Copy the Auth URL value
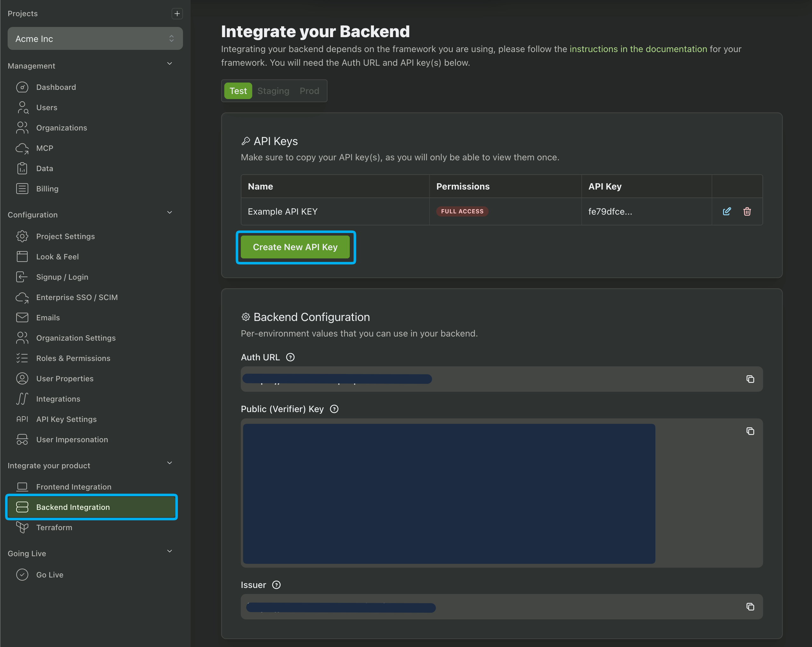 click(x=750, y=379)
